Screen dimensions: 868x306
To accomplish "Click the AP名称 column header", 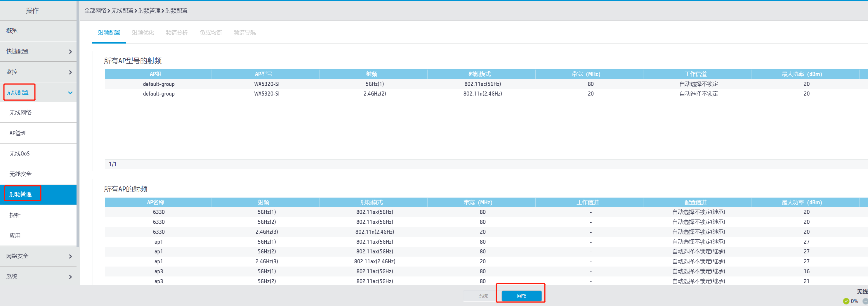I will (x=158, y=203).
